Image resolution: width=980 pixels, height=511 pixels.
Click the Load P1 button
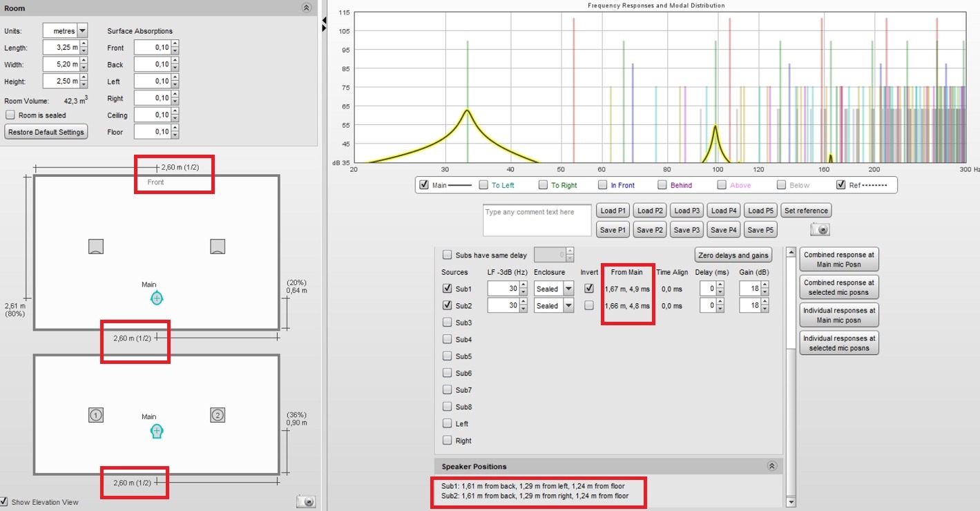click(x=613, y=211)
